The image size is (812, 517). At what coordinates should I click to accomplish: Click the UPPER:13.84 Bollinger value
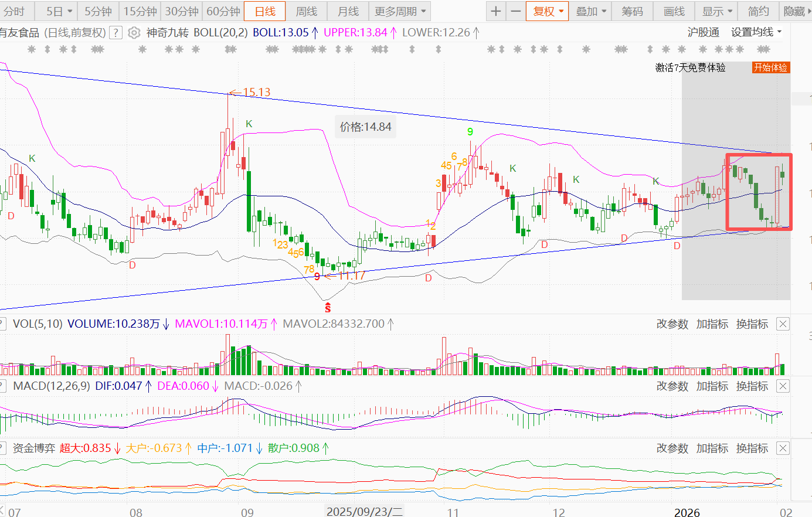(356, 33)
